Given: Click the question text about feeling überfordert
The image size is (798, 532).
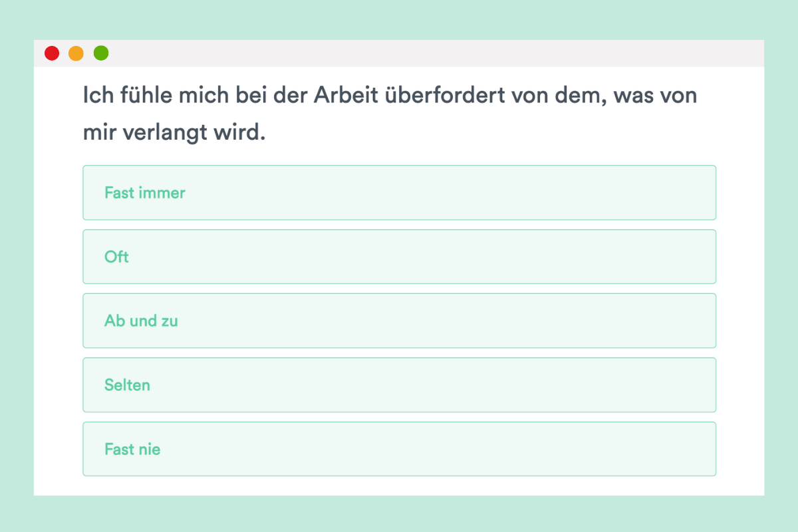Looking at the screenshot, I should pyautogui.click(x=390, y=114).
